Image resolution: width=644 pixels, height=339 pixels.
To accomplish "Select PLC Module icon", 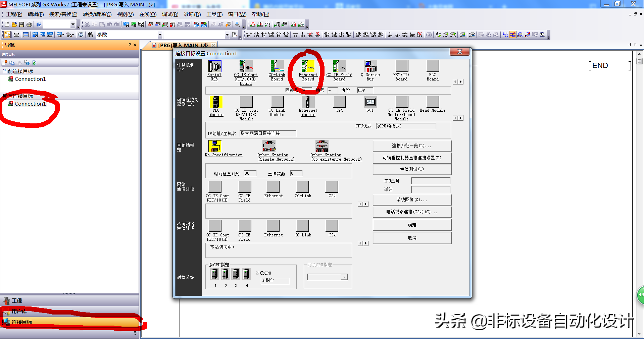I will 216,102.
